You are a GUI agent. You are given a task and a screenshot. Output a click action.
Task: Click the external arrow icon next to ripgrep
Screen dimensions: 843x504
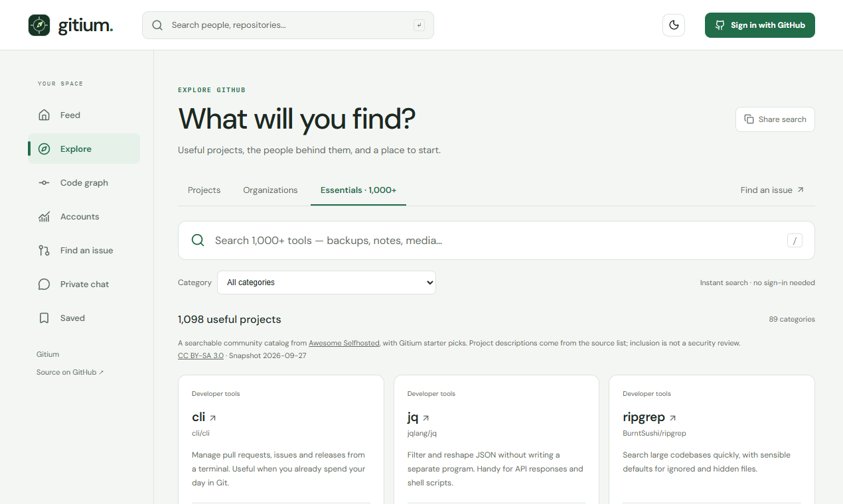pos(673,418)
